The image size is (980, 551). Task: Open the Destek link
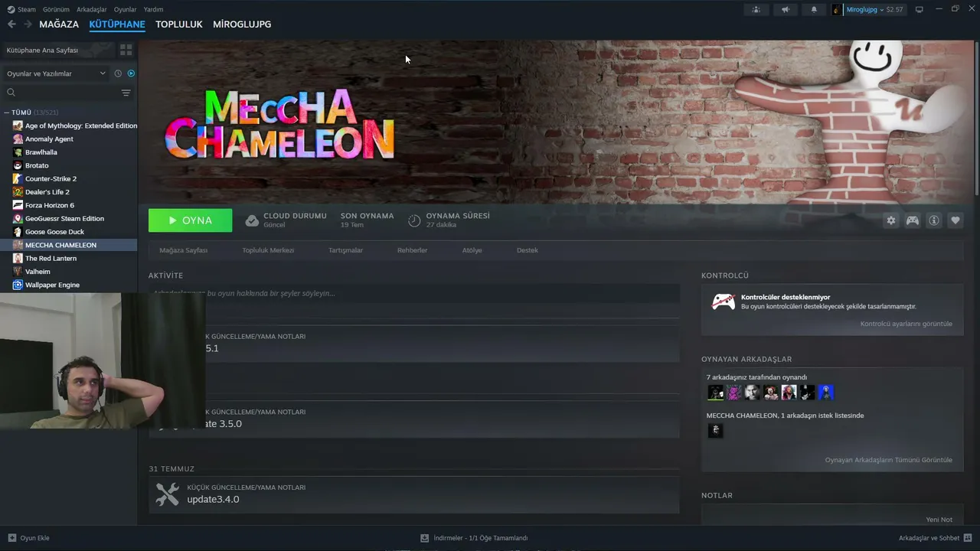coord(528,250)
